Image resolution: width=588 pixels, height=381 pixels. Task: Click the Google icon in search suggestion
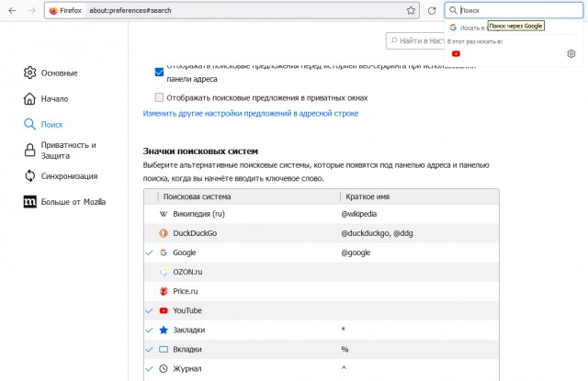pos(453,28)
